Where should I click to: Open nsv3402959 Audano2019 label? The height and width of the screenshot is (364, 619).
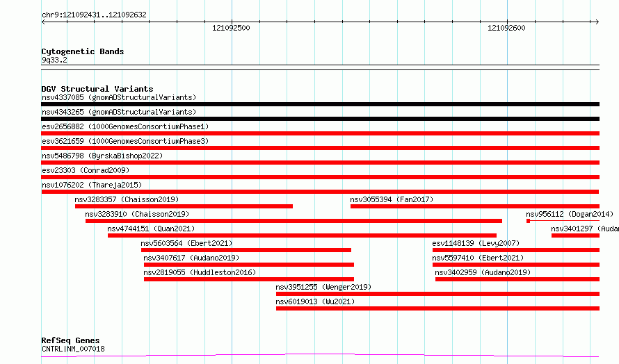point(483,272)
